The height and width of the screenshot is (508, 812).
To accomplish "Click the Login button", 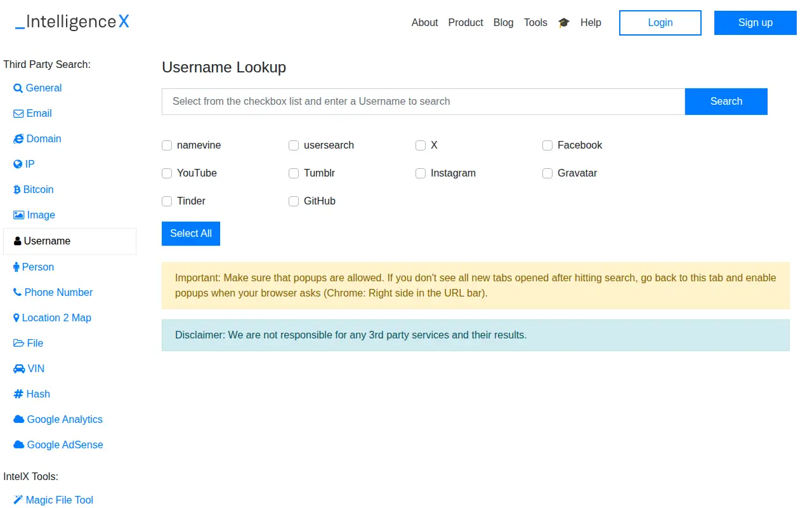I will click(660, 23).
